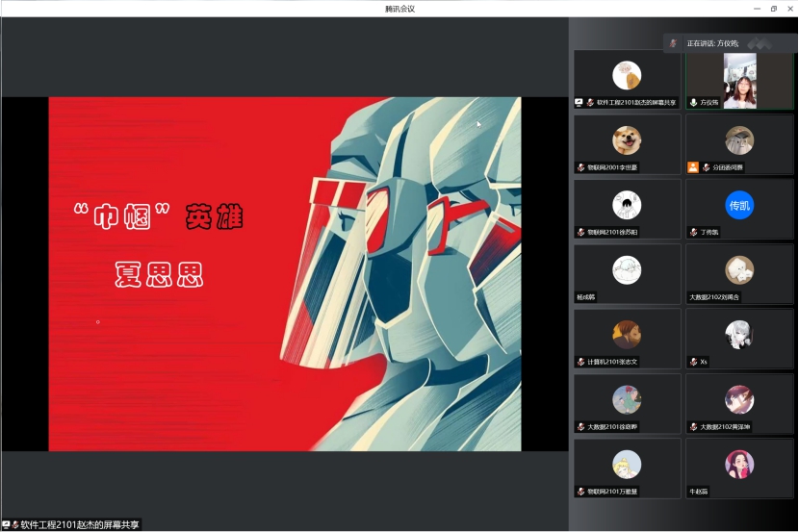Click the muted mic icon for 计算机2101 participant

tap(580, 362)
